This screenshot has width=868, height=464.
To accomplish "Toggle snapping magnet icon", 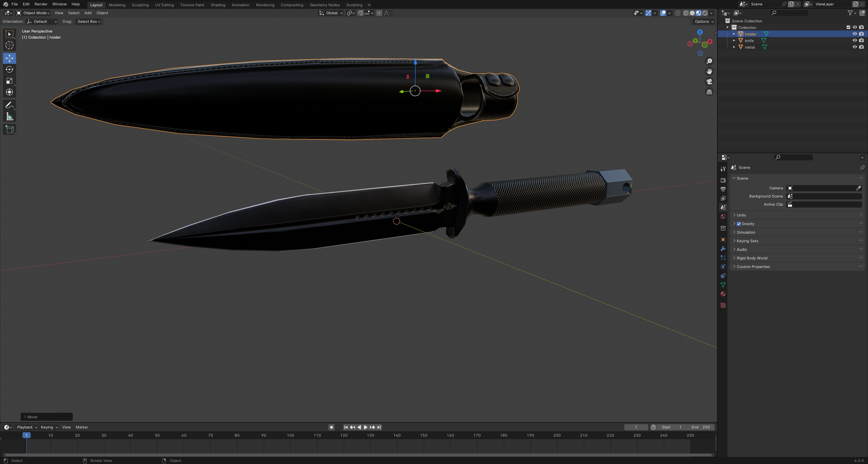I will click(361, 13).
